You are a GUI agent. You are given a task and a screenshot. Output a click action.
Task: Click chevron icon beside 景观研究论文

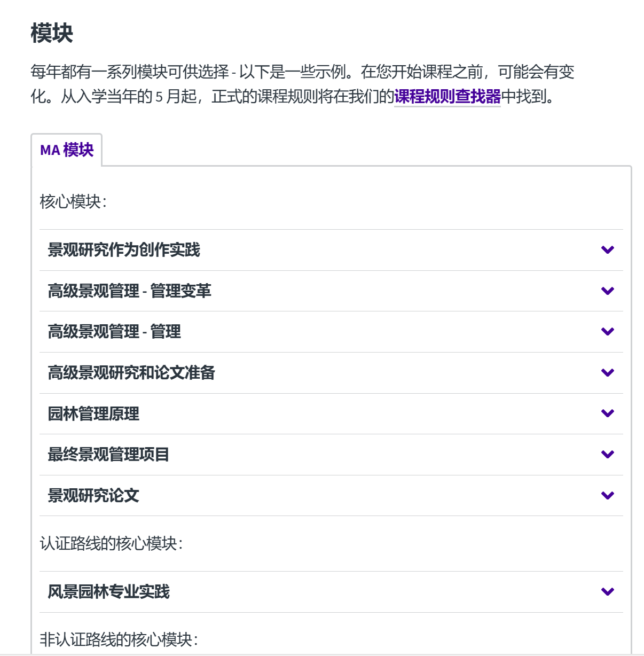(607, 496)
